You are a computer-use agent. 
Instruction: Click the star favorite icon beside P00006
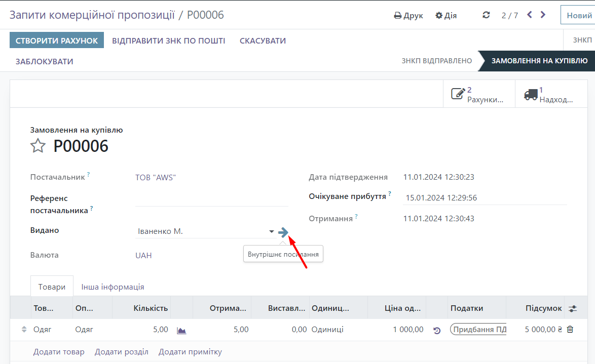point(38,146)
